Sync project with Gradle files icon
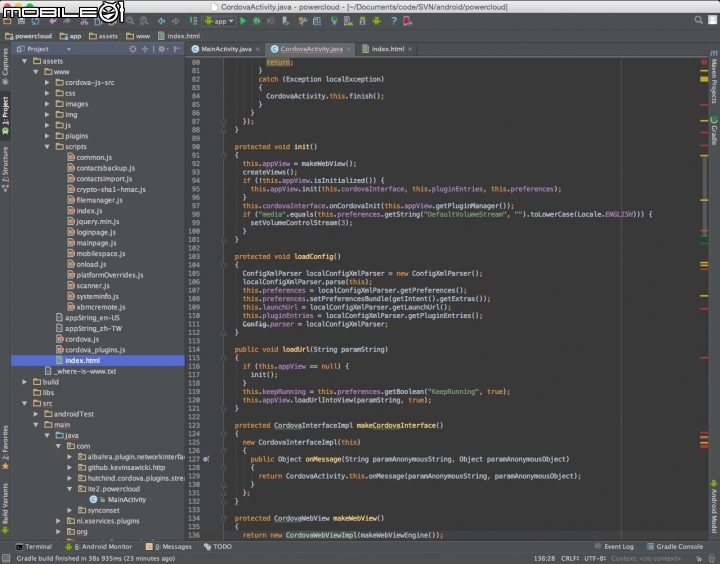Viewport: 720px width, 564px height. click(334, 21)
